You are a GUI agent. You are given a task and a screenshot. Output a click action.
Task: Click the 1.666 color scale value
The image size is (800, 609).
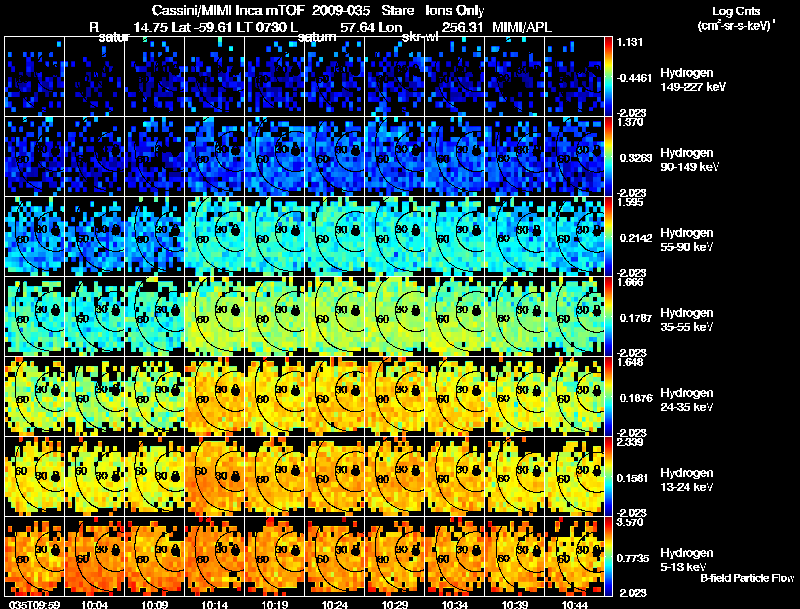tap(630, 282)
